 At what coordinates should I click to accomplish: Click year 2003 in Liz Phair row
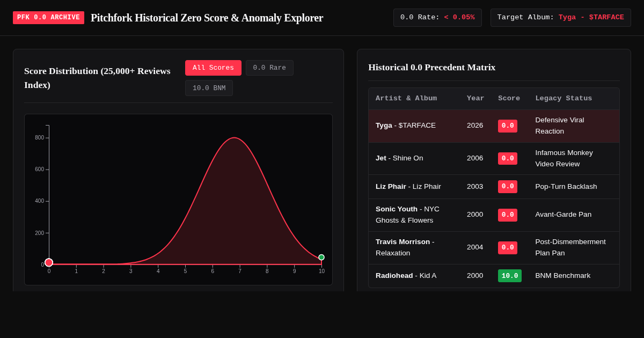[x=475, y=187]
